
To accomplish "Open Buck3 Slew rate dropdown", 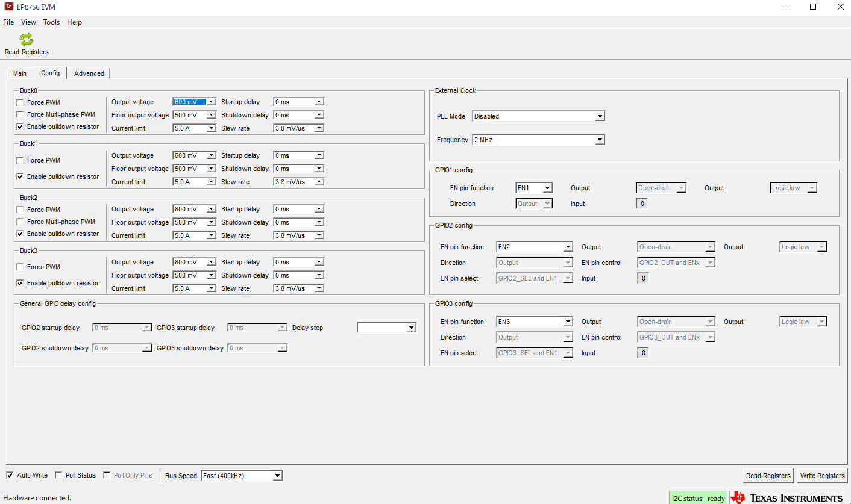I will point(299,288).
